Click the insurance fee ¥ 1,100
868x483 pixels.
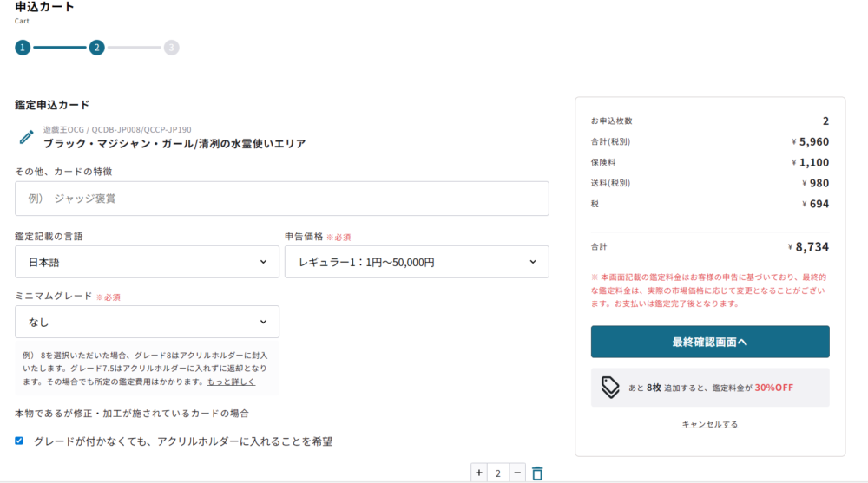(x=810, y=163)
